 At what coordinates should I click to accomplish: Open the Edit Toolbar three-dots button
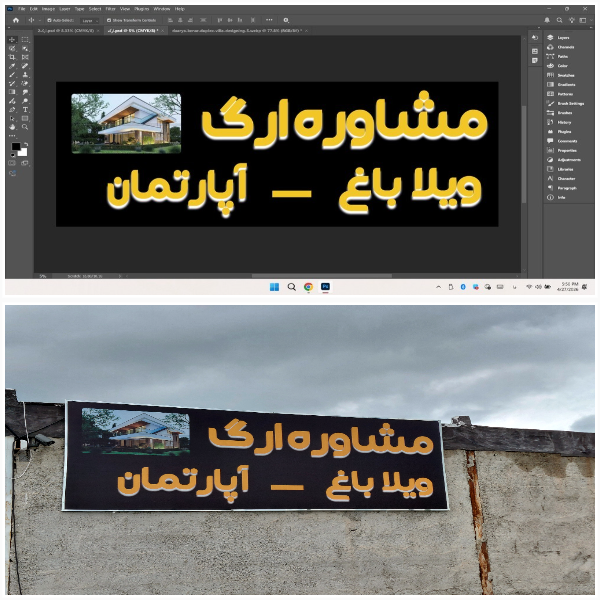(x=12, y=136)
